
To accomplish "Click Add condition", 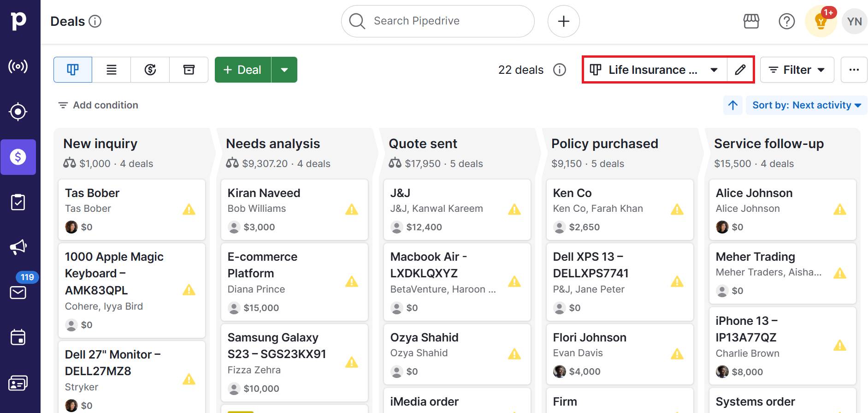I will (98, 105).
